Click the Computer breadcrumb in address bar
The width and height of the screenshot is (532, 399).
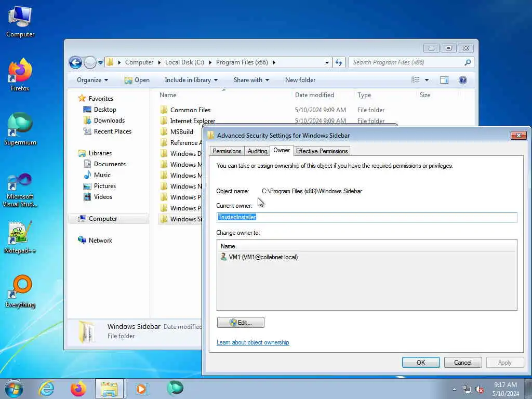[x=139, y=62]
